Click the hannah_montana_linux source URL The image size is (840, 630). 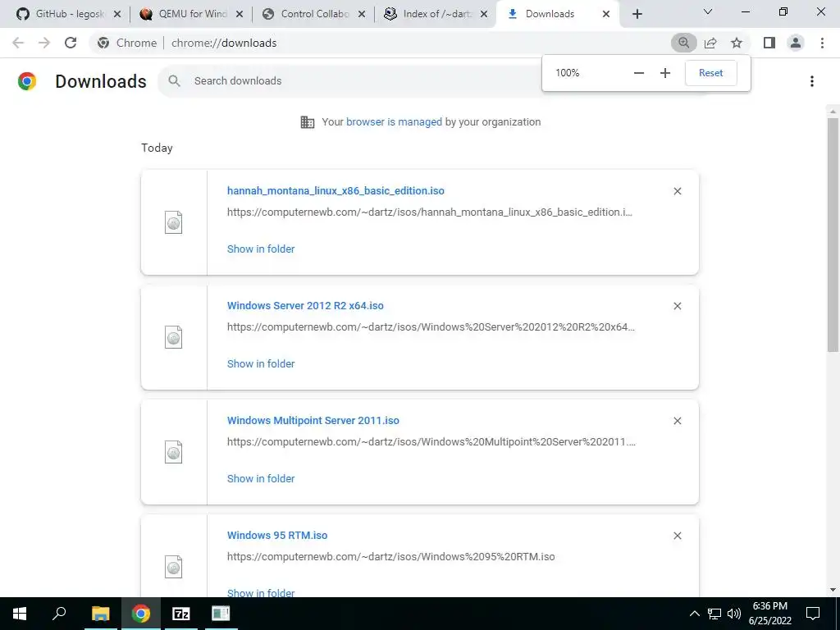pyautogui.click(x=430, y=212)
